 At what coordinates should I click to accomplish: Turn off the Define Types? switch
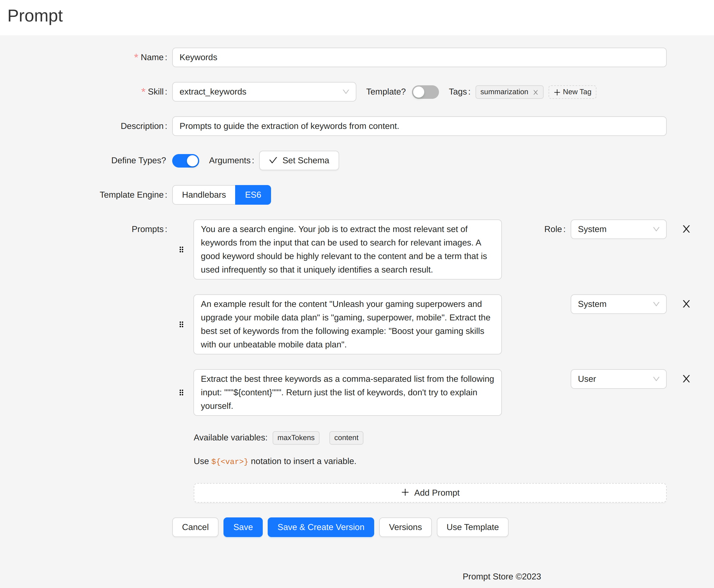(186, 161)
